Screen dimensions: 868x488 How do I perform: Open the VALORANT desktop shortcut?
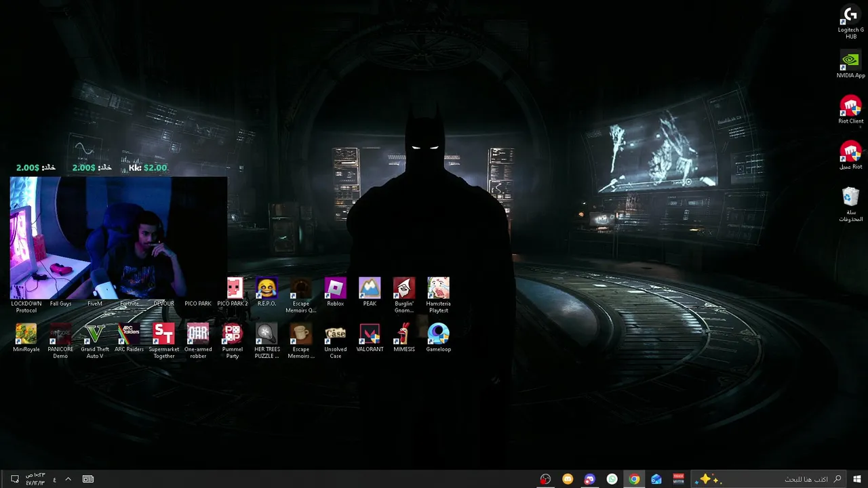(x=370, y=338)
